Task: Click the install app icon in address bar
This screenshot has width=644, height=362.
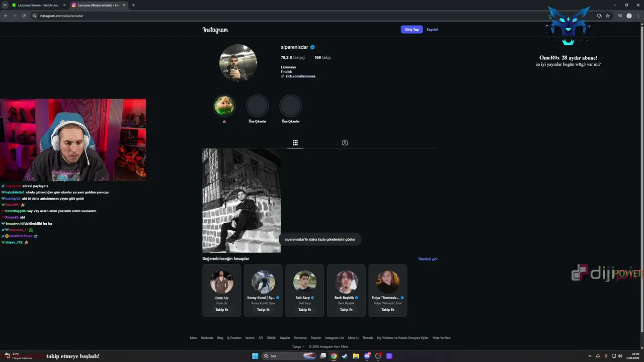Action: tap(599, 16)
